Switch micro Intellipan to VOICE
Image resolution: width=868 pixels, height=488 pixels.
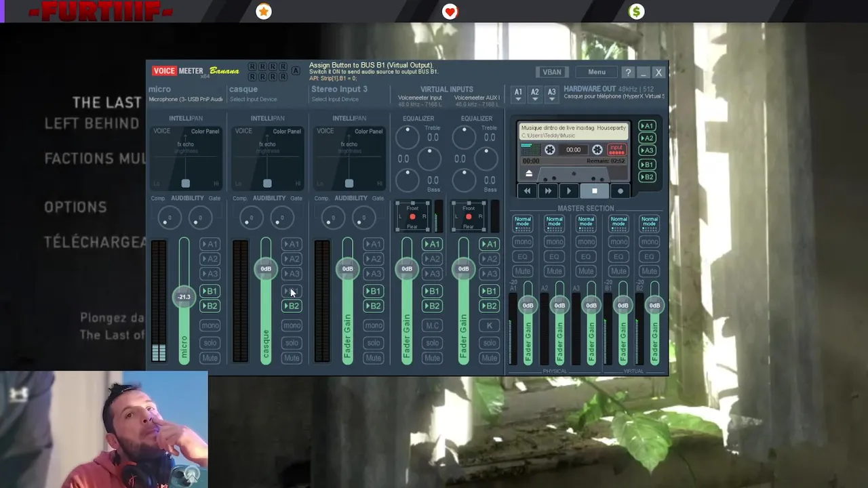[162, 131]
